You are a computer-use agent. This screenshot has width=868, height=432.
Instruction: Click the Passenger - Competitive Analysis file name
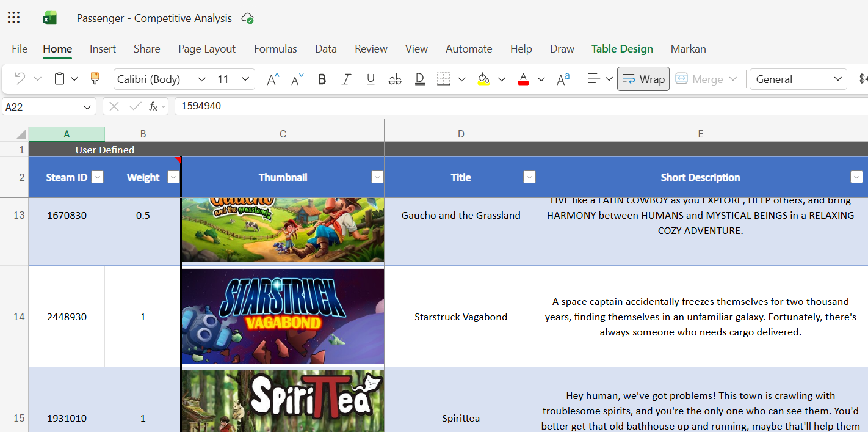click(x=154, y=18)
